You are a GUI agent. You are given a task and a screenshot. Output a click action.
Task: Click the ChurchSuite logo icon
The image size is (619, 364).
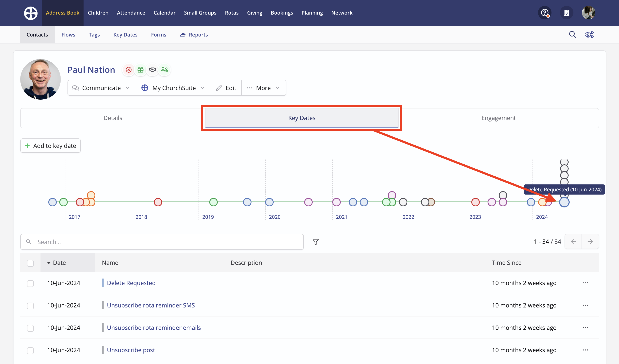pyautogui.click(x=31, y=13)
